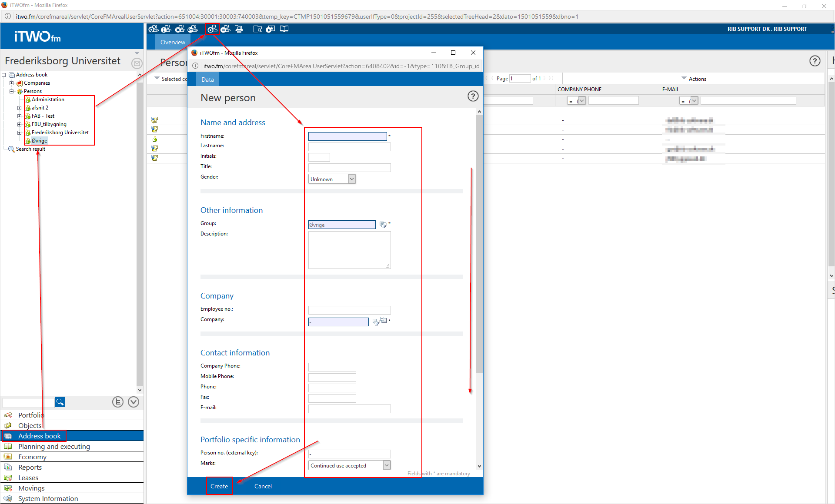Click the sidebar search magnifier icon

pos(60,402)
